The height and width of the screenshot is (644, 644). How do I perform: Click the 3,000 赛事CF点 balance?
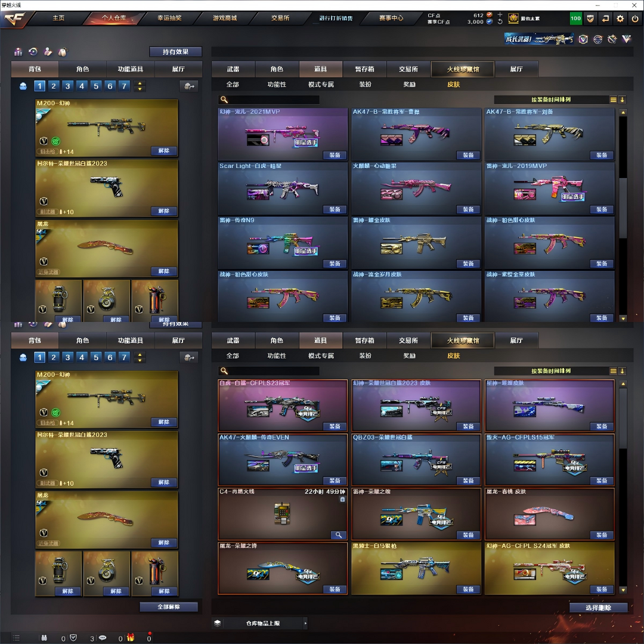475,22
